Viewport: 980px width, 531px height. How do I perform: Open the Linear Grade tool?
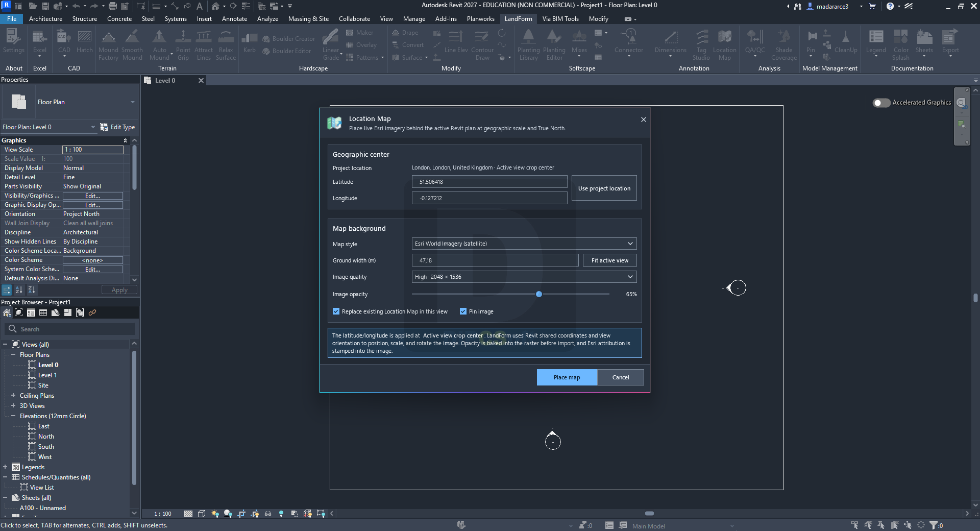[331, 45]
